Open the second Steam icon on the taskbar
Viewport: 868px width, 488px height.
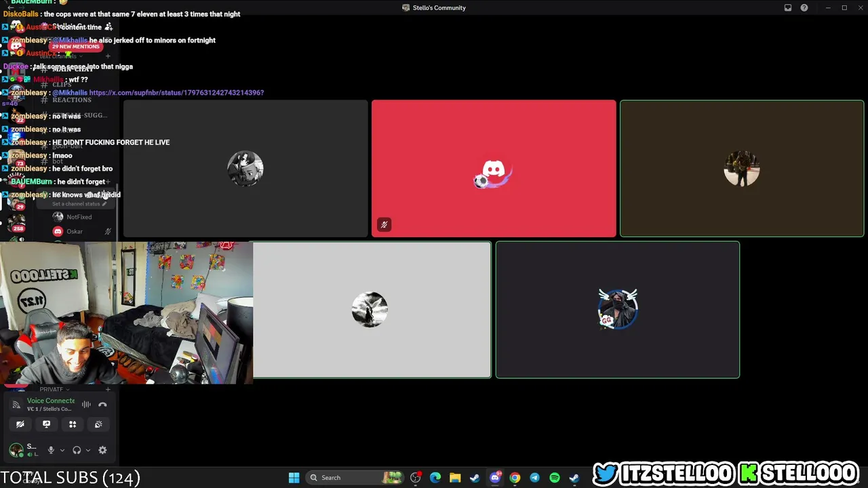[x=574, y=478]
